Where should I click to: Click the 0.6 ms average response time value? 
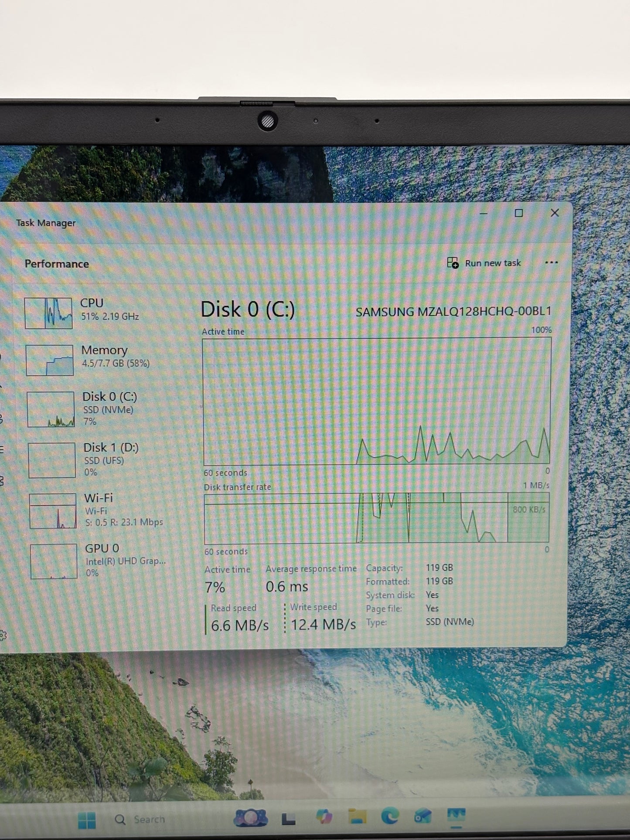pyautogui.click(x=287, y=587)
